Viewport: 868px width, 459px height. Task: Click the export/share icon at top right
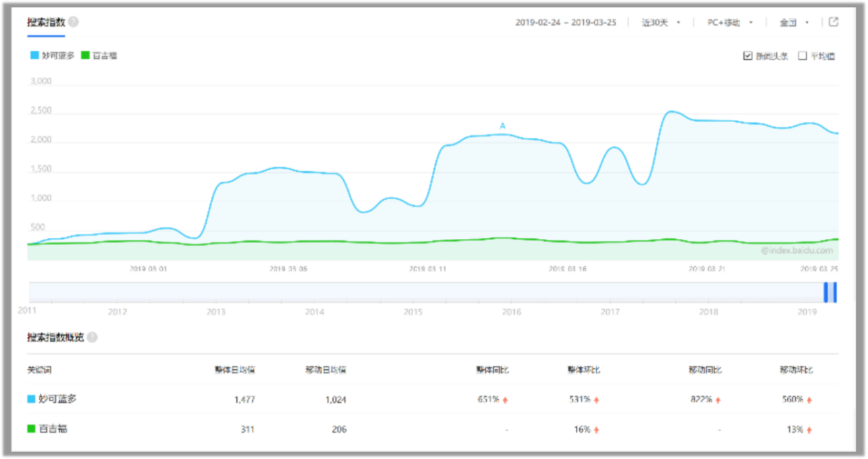coord(833,22)
